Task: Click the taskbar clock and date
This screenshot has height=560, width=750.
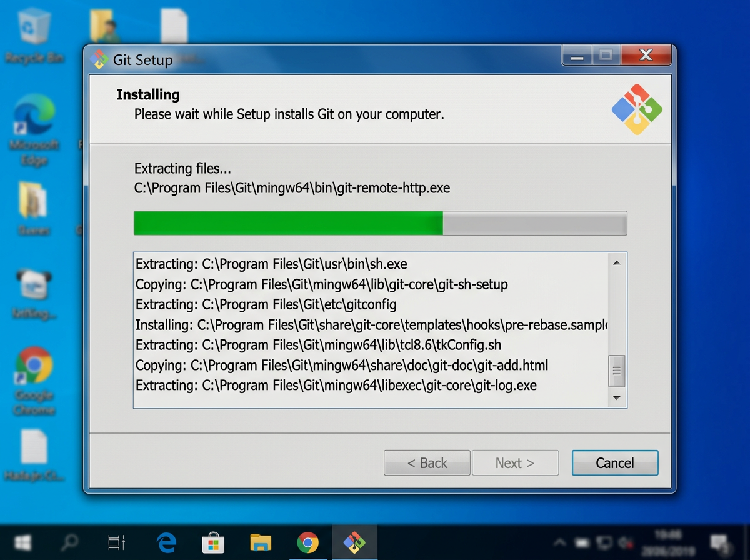Action: (x=669, y=542)
